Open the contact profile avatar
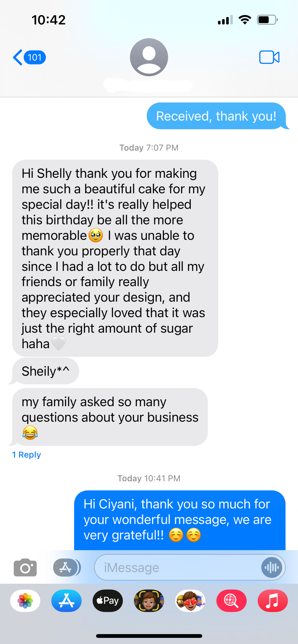This screenshot has width=298, height=644. tap(149, 57)
